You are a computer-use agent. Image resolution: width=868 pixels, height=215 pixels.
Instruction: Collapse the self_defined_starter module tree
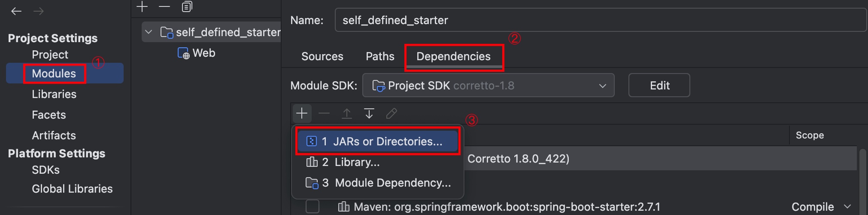(x=149, y=32)
